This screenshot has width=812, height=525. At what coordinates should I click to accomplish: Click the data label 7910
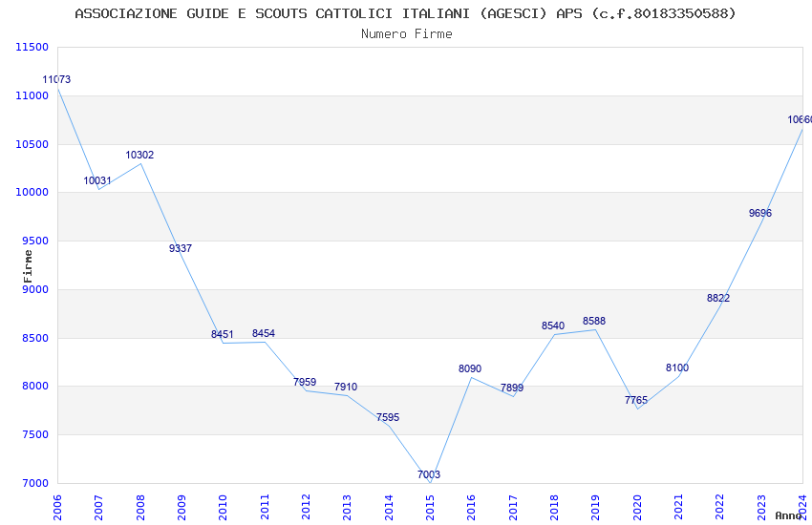tap(346, 387)
